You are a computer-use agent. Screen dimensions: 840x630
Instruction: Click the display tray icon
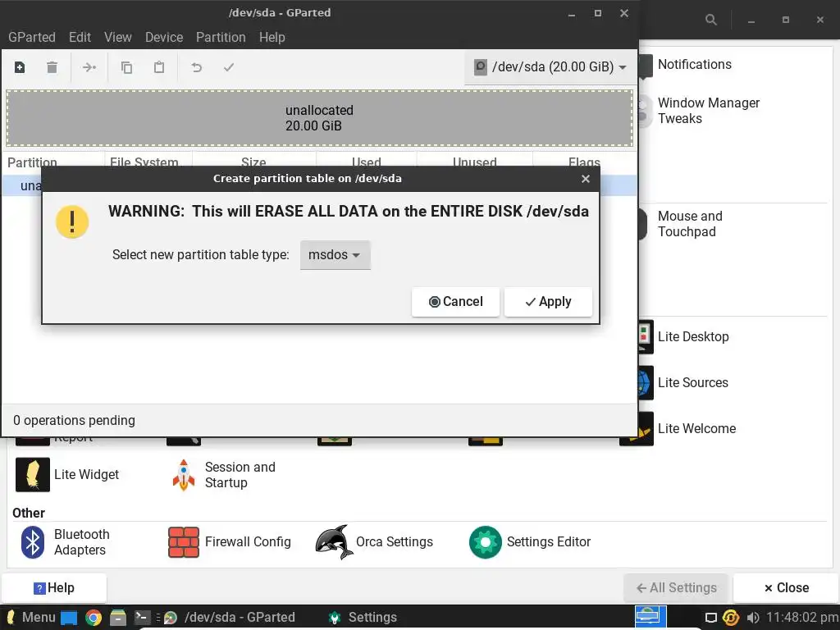(x=711, y=618)
